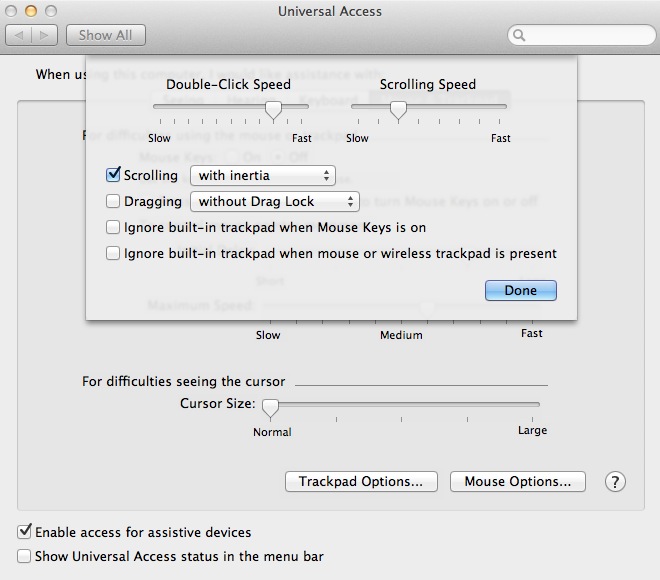
Task: Adjust the Scrolling Speed slider thumb
Action: (x=398, y=111)
